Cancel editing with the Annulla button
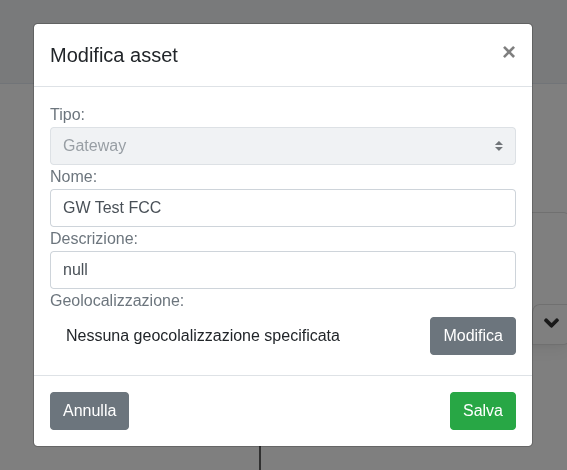Screen dimensions: 567x470 [x=89, y=411]
